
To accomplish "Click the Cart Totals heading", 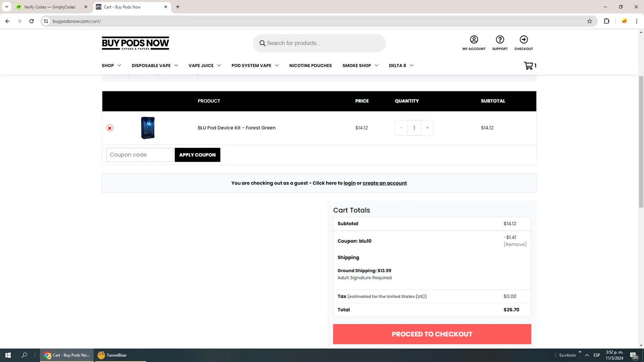I will click(352, 210).
